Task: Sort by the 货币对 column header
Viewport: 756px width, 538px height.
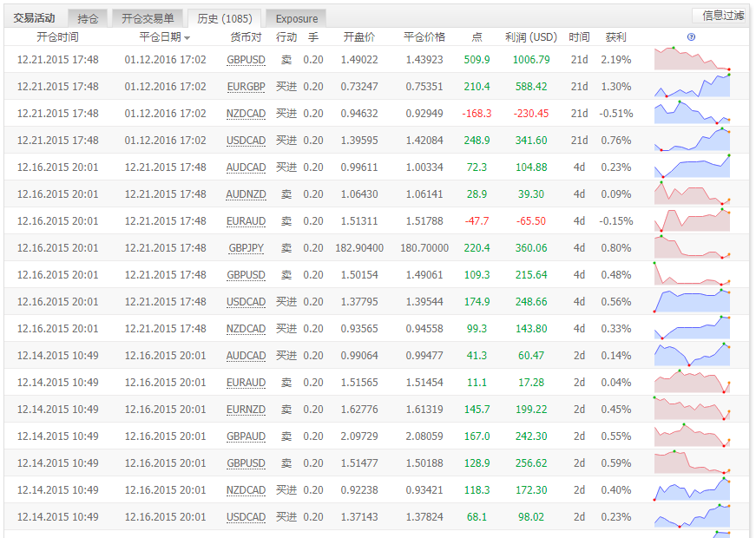Action: point(246,37)
